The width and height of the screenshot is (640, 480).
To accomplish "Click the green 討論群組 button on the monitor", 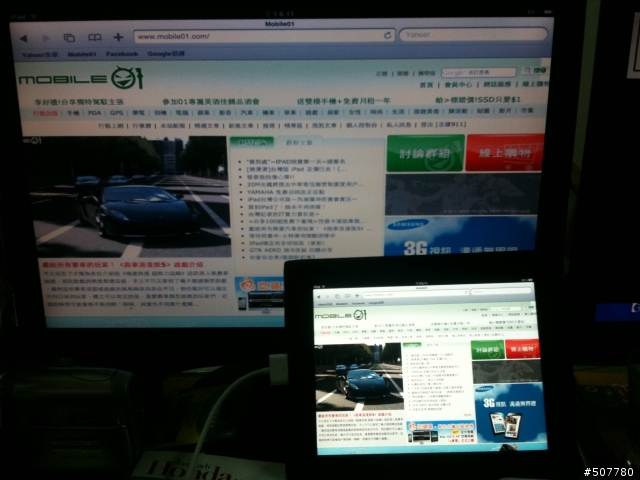I will 425,153.
